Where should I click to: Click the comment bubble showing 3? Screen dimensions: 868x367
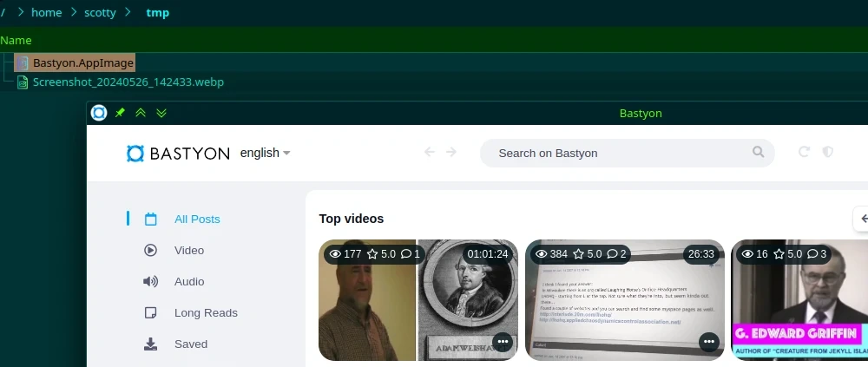pyautogui.click(x=812, y=254)
